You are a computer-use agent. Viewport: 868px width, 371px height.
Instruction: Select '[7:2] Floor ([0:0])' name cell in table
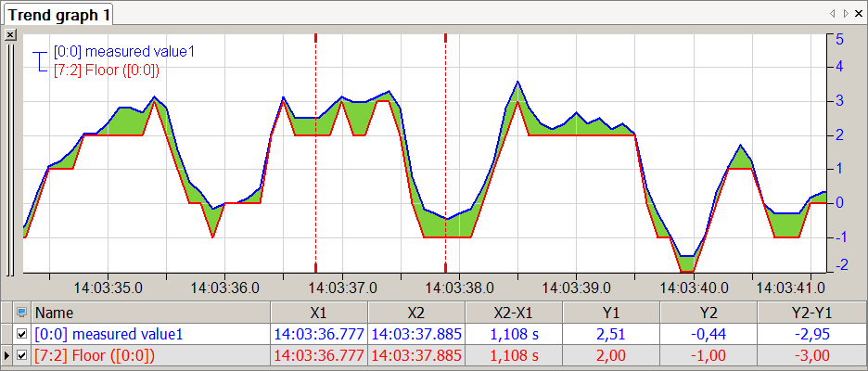pos(151,355)
